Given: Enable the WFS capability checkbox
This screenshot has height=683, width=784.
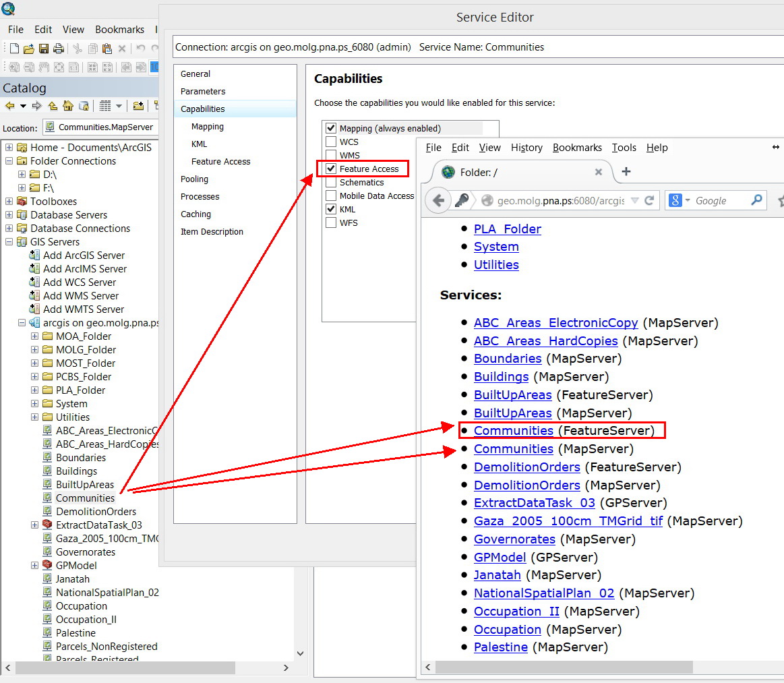Looking at the screenshot, I should tap(330, 222).
